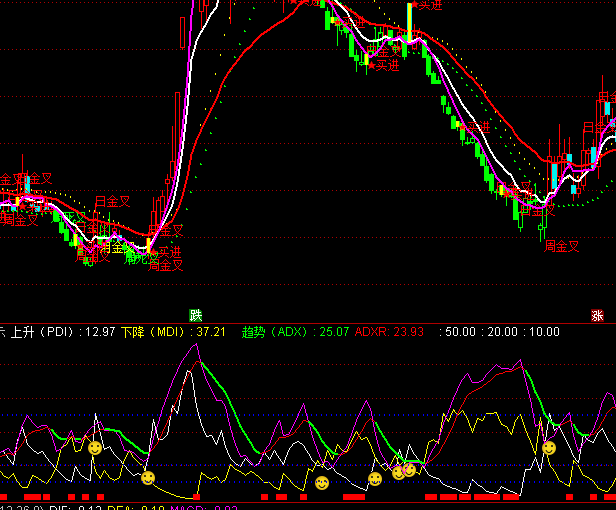Click the 周金叉 label at bottom right

561,246
